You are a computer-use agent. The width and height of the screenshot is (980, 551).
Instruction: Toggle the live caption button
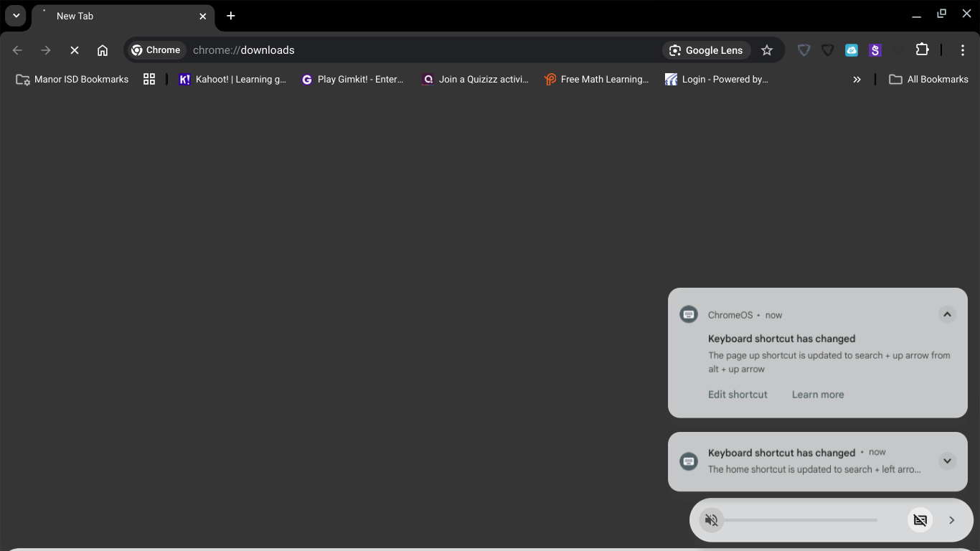coord(920,520)
